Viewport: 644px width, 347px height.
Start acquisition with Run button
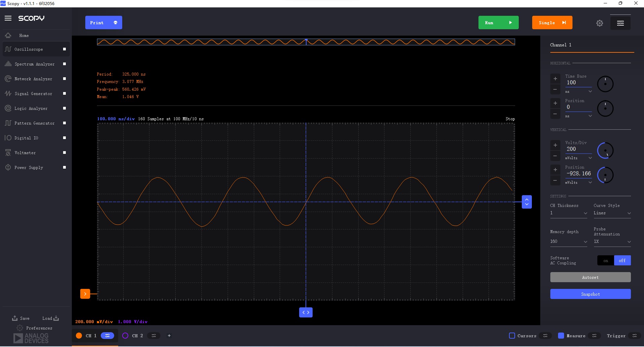(498, 23)
